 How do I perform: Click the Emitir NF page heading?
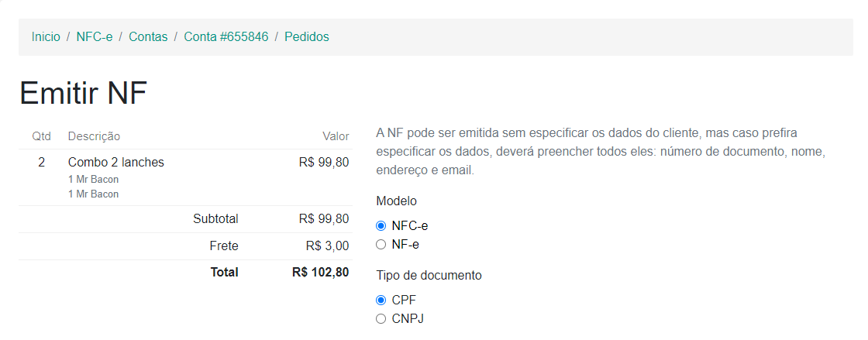[83, 94]
